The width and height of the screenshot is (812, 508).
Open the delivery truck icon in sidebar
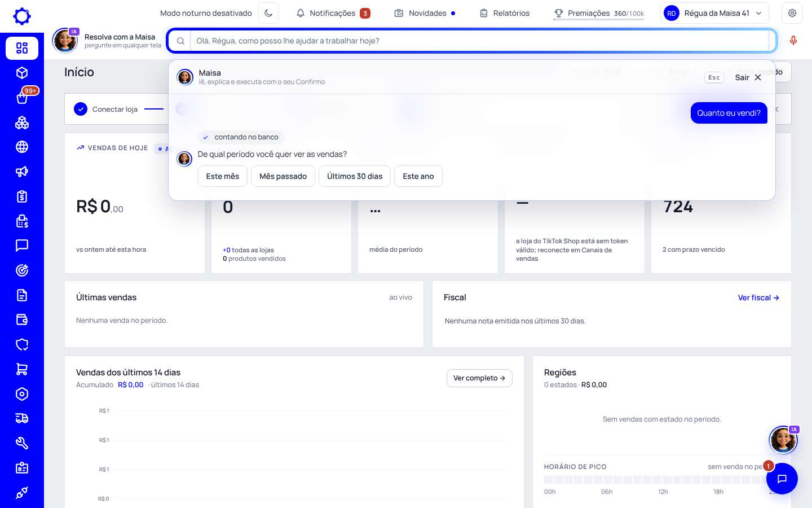pos(22,418)
